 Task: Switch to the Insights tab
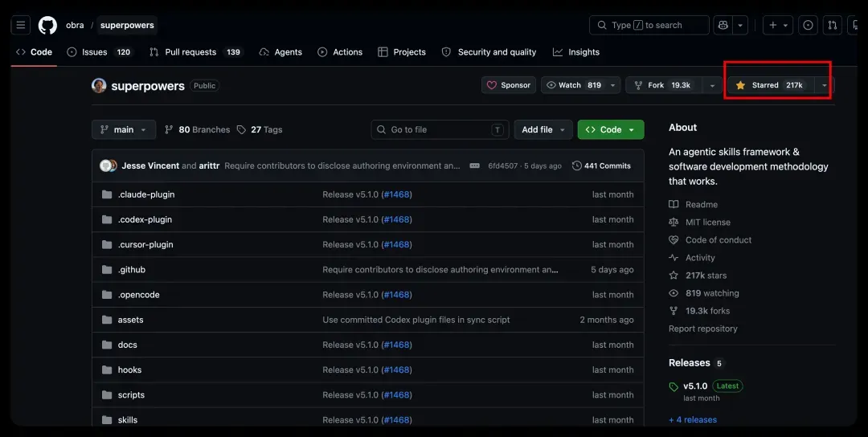(576, 52)
